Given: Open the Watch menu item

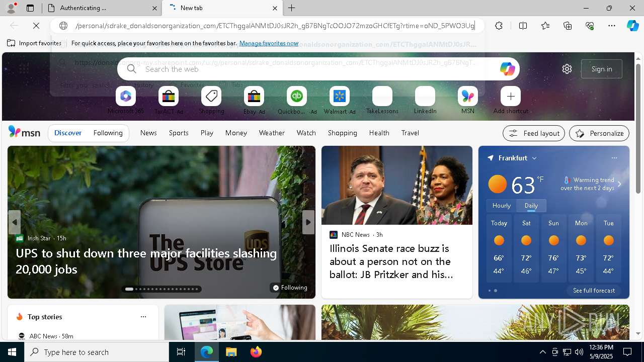Looking at the screenshot, I should [x=306, y=133].
